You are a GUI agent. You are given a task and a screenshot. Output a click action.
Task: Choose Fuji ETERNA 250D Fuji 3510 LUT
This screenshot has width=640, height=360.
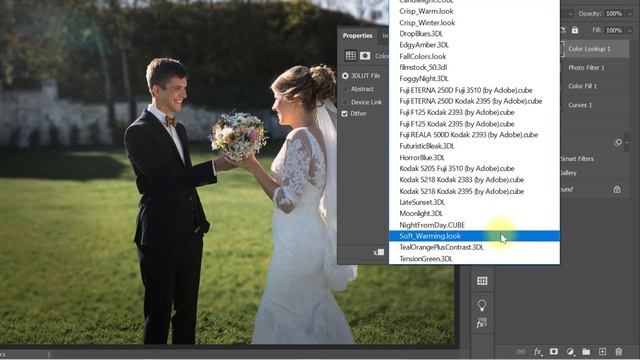[474, 90]
